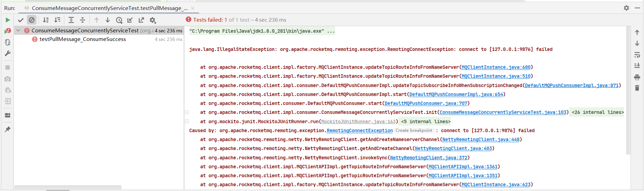Toggle the auto-test rerun icon
This screenshot has width=644, height=191.
8,42
